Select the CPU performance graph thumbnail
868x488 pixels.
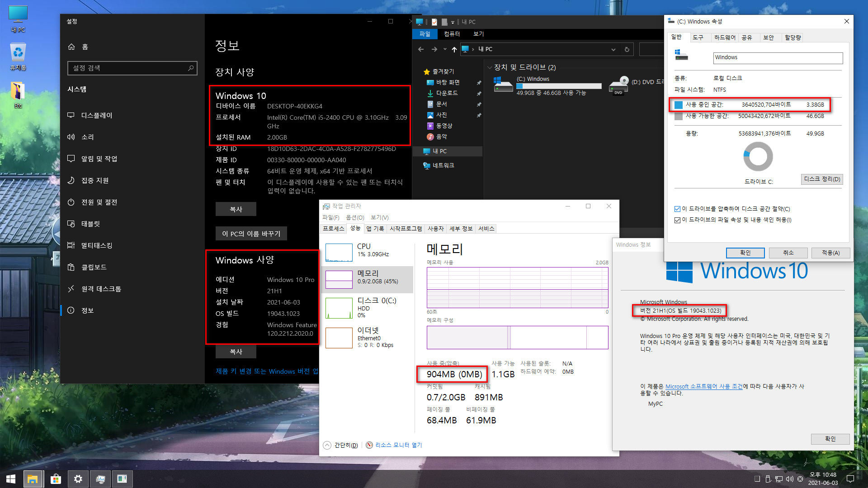[339, 253]
